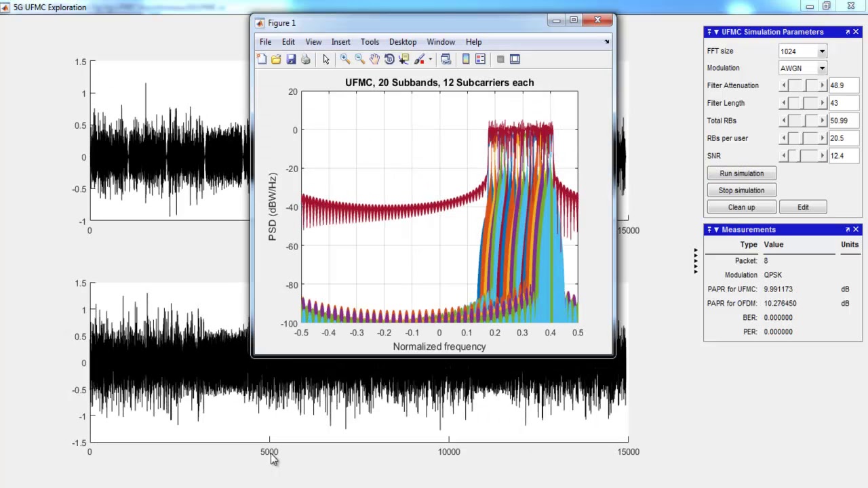Select the Zoom In magnifier tool
Viewport: 868px width, 488px height.
pyautogui.click(x=344, y=60)
